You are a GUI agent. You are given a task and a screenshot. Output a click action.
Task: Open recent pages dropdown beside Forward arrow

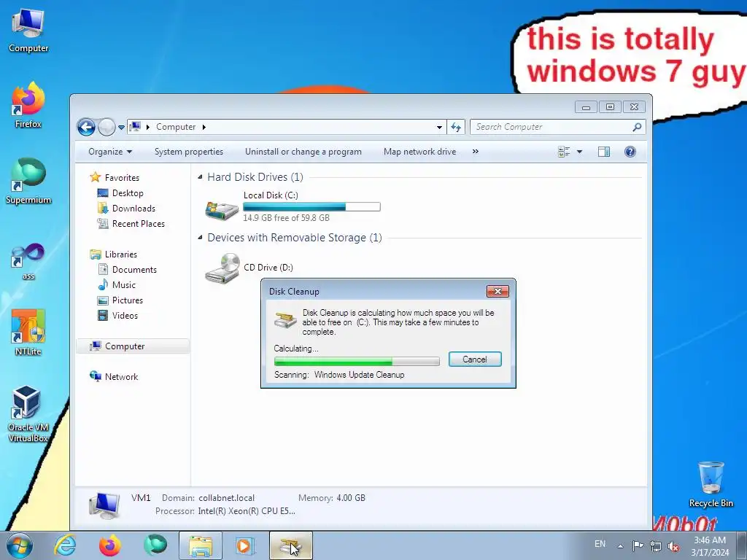pos(122,127)
